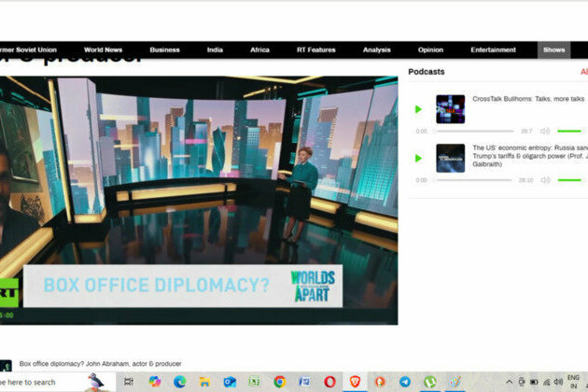This screenshot has height=392, width=588.
Task: Adjust US' economic entropy podcast seek bar
Action: 472,180
